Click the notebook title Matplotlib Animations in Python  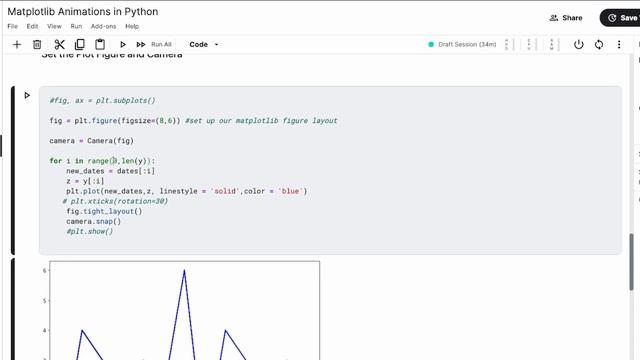(x=83, y=11)
